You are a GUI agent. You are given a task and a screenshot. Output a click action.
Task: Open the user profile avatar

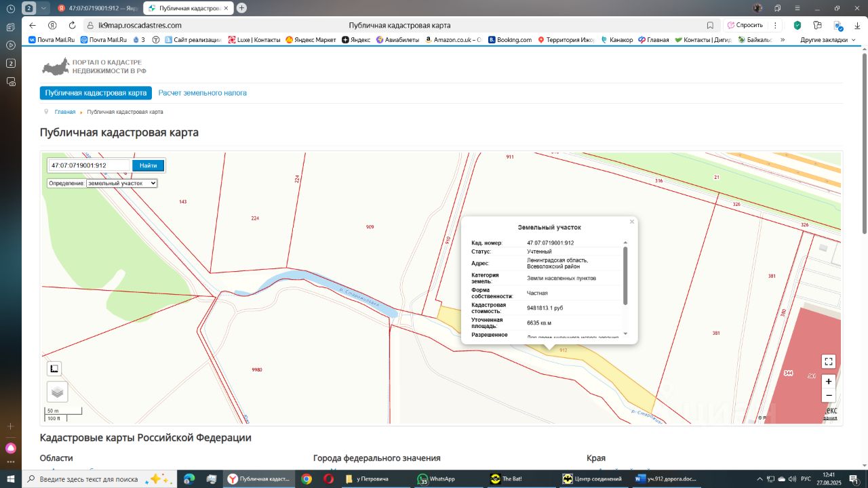point(758,8)
